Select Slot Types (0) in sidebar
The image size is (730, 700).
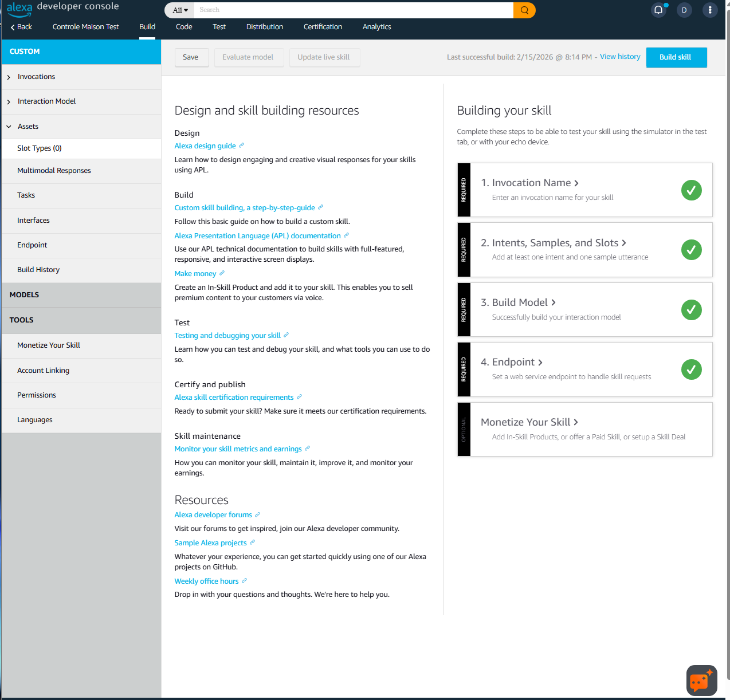pyautogui.click(x=40, y=148)
